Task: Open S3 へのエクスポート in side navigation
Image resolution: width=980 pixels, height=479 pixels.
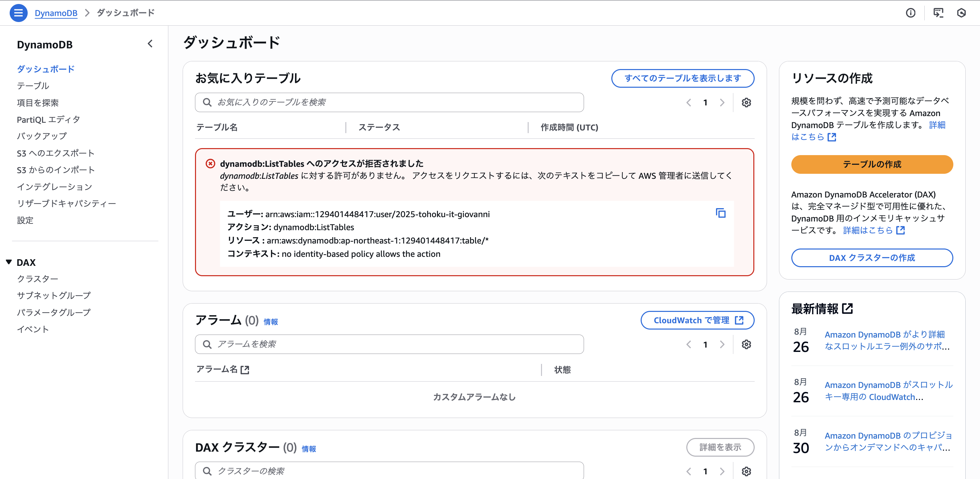Action: point(56,153)
